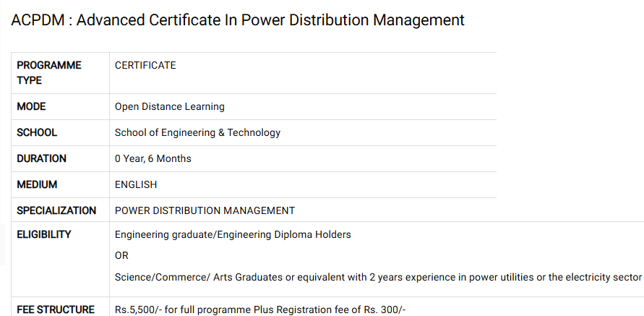The width and height of the screenshot is (644, 316).
Task: Click the Science/Commerce/Arts Graduates eligibility line
Action: click(x=378, y=278)
